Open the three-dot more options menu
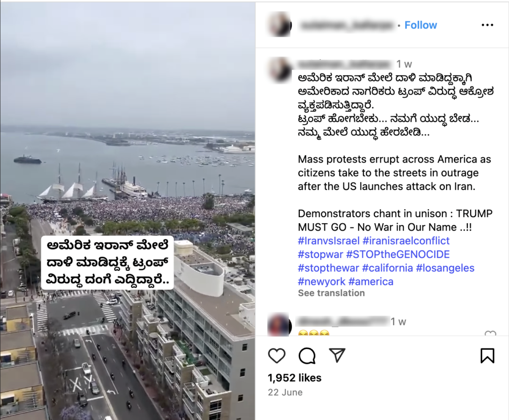 (x=487, y=25)
